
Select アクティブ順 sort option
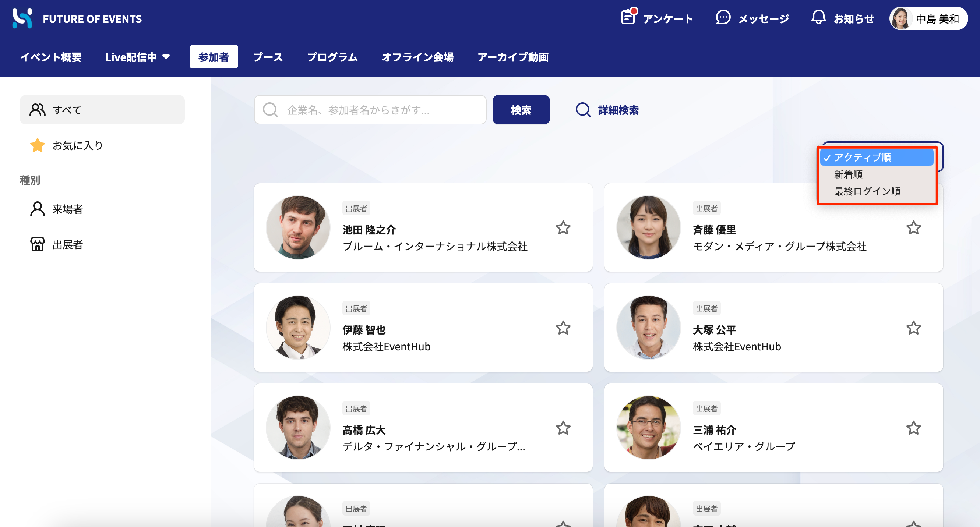coord(877,157)
